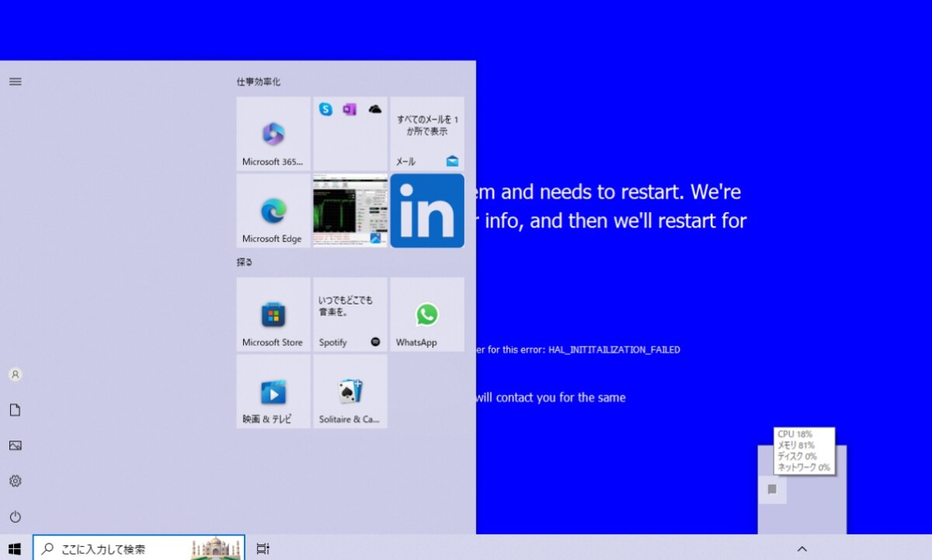
Task: Open Settings gear in Start sidebar
Action: (x=15, y=482)
